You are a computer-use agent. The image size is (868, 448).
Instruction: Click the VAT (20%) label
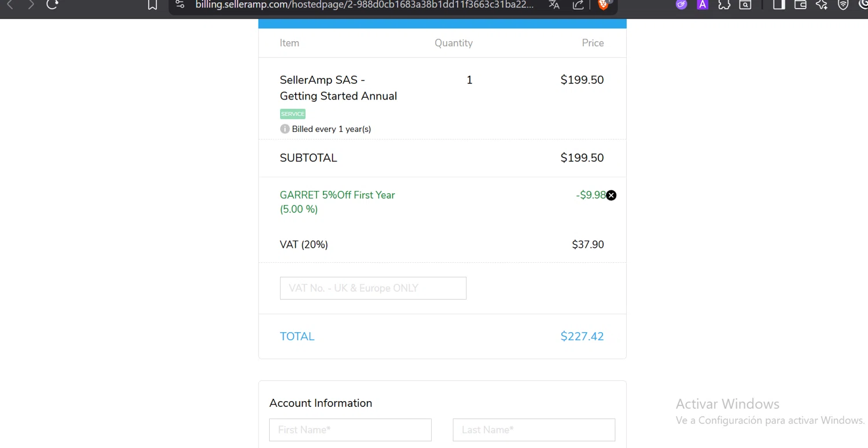coord(304,245)
